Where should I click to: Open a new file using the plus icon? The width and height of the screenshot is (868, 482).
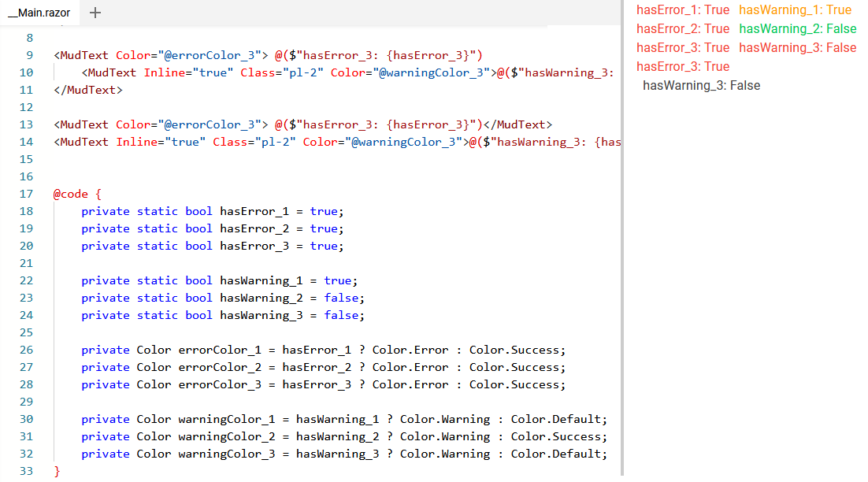click(x=95, y=13)
